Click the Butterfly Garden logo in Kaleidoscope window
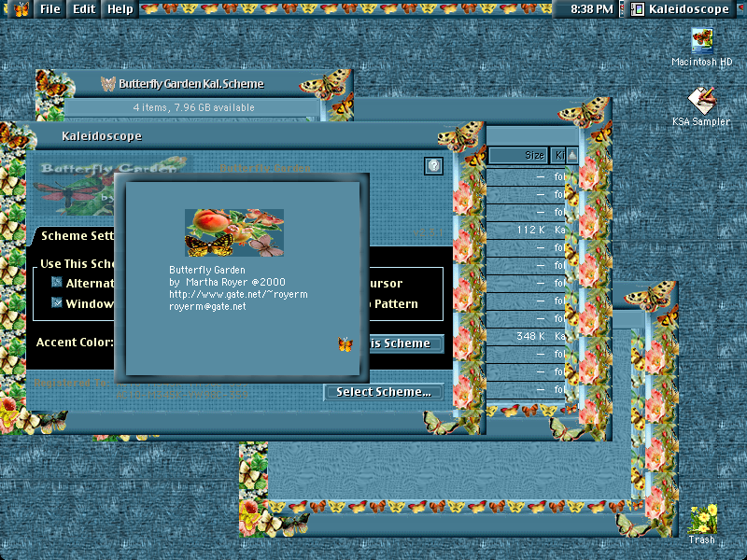The width and height of the screenshot is (747, 560). (109, 188)
